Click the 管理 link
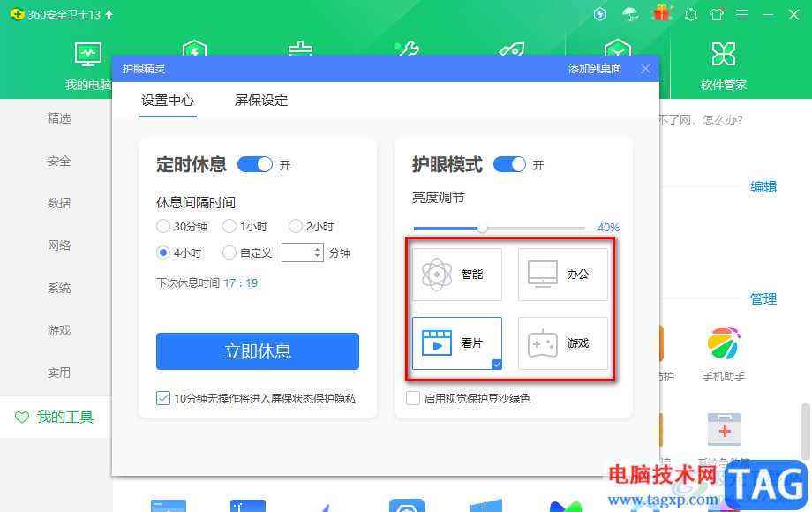The height and width of the screenshot is (512, 812). (x=763, y=298)
